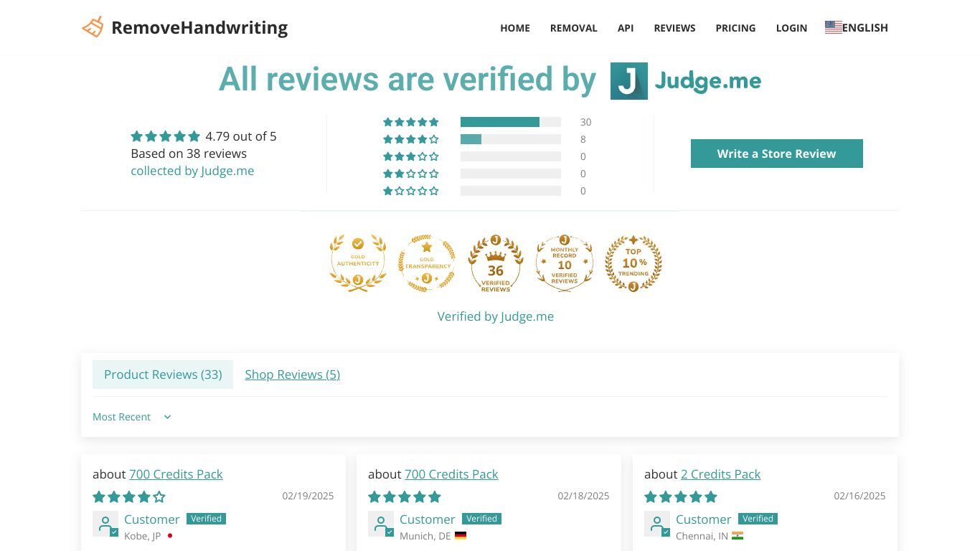Click the Top 10% Trending badge

633,263
